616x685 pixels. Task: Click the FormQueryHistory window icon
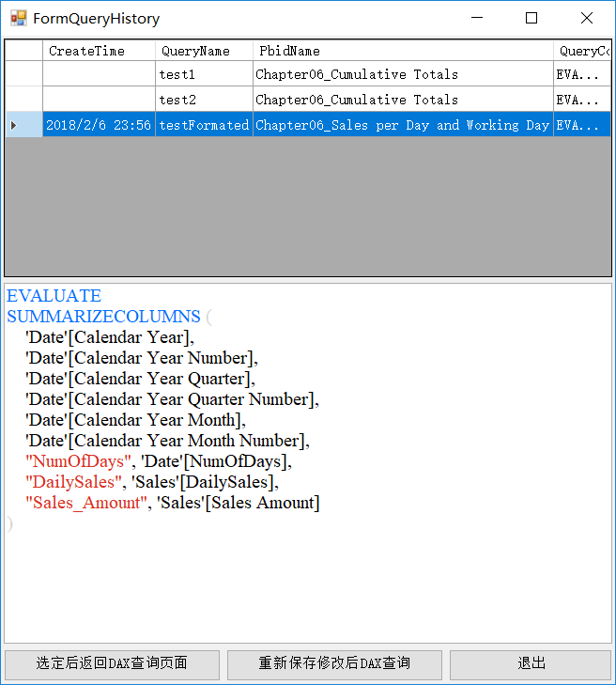coord(19,19)
